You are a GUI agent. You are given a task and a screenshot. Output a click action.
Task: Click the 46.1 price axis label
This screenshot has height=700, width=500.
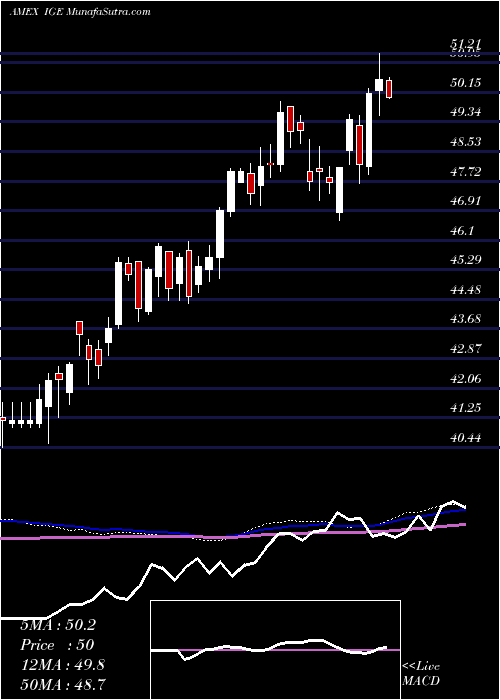pos(462,230)
